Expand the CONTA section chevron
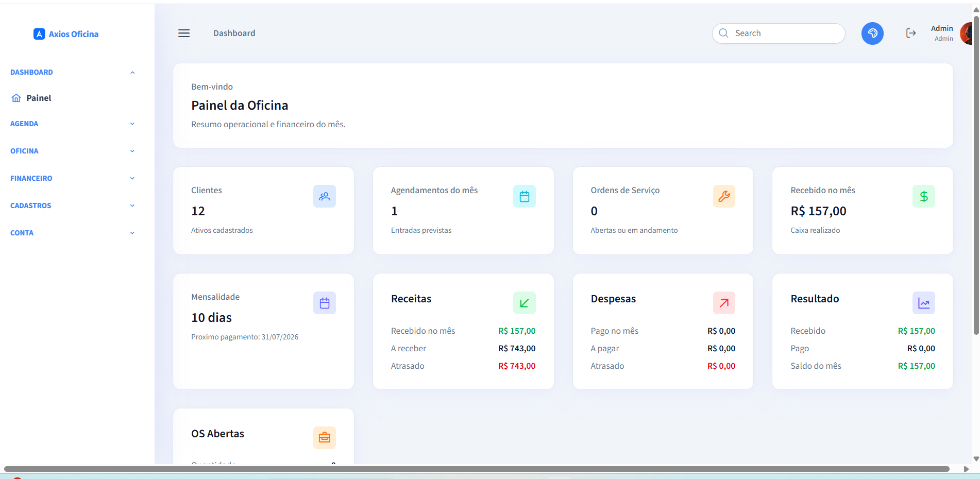Image resolution: width=980 pixels, height=479 pixels. pyautogui.click(x=132, y=233)
